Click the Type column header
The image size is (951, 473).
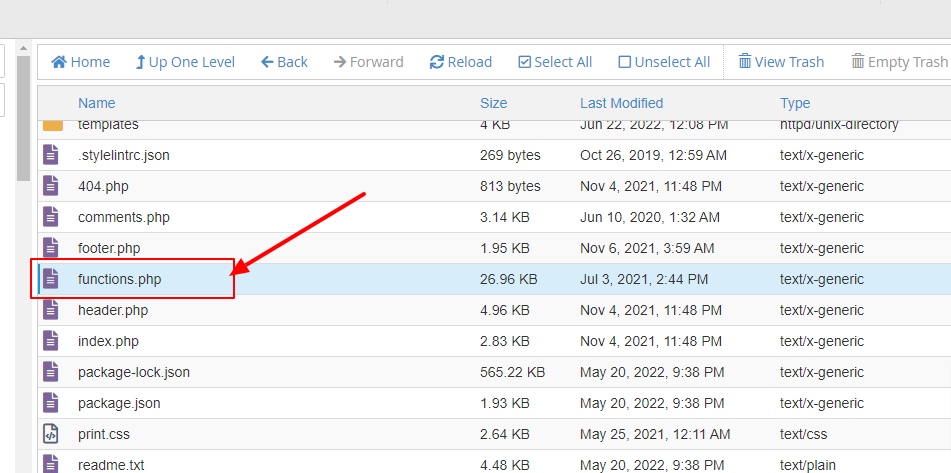(x=795, y=103)
